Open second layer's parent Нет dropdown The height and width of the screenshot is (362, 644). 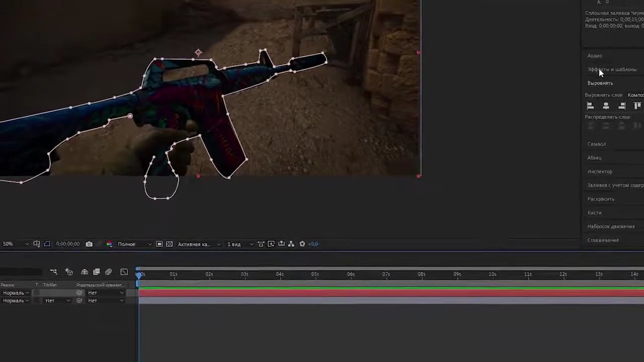click(x=106, y=301)
